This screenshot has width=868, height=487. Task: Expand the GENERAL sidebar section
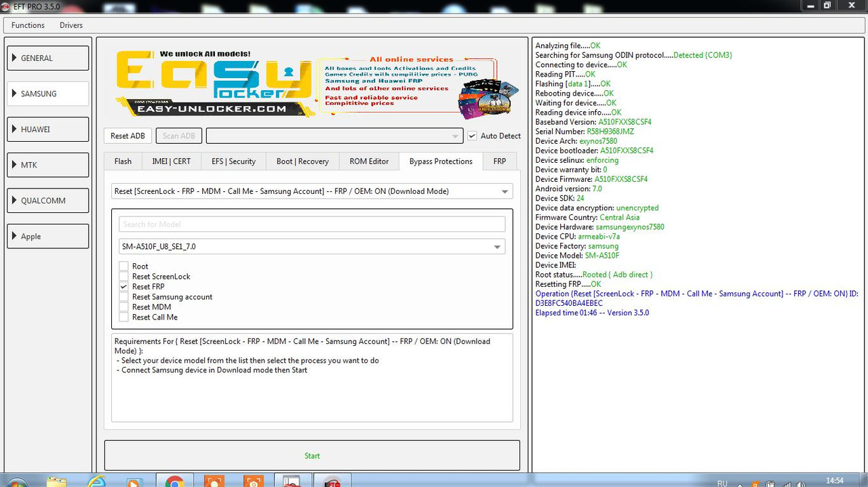pos(47,58)
